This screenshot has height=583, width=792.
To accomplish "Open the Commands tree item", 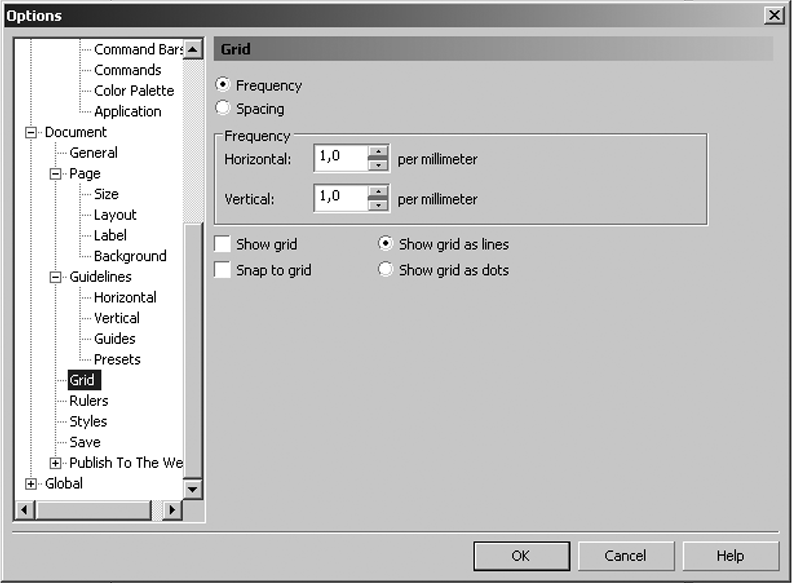I will tap(128, 70).
